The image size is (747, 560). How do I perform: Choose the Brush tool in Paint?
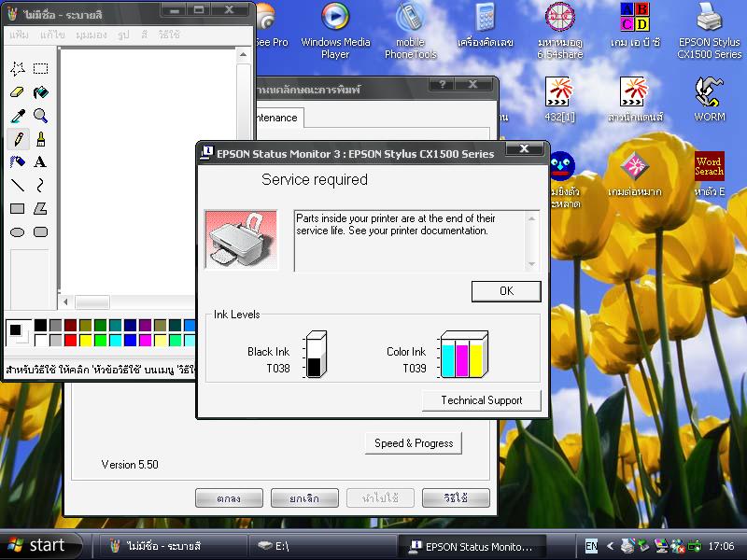point(40,139)
